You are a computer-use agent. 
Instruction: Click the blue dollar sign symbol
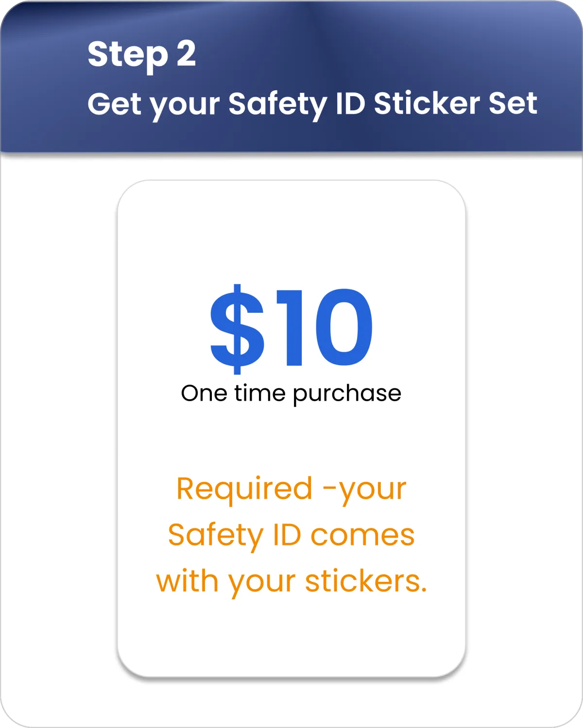click(x=237, y=329)
